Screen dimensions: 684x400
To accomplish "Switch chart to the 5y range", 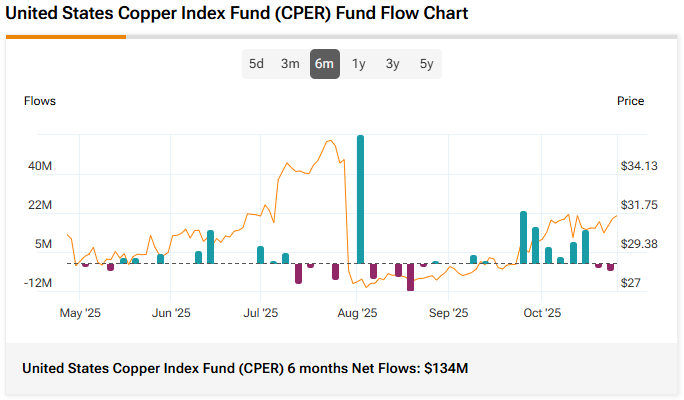I will point(427,64).
